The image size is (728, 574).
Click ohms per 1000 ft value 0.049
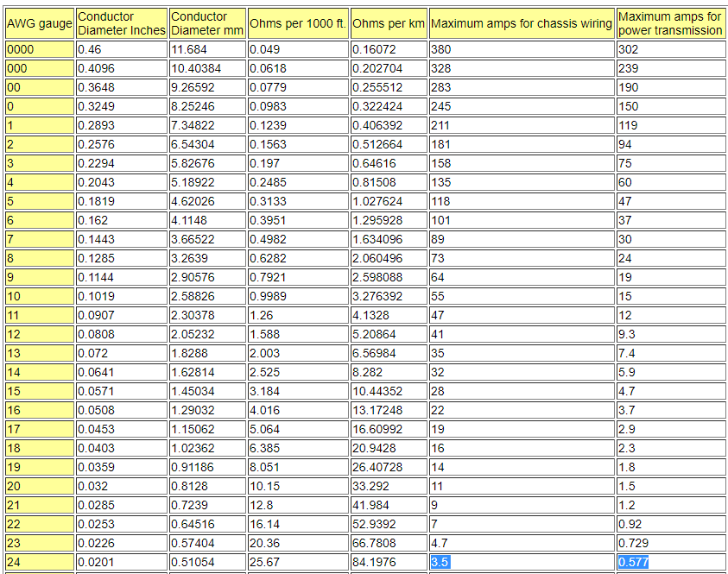298,49
